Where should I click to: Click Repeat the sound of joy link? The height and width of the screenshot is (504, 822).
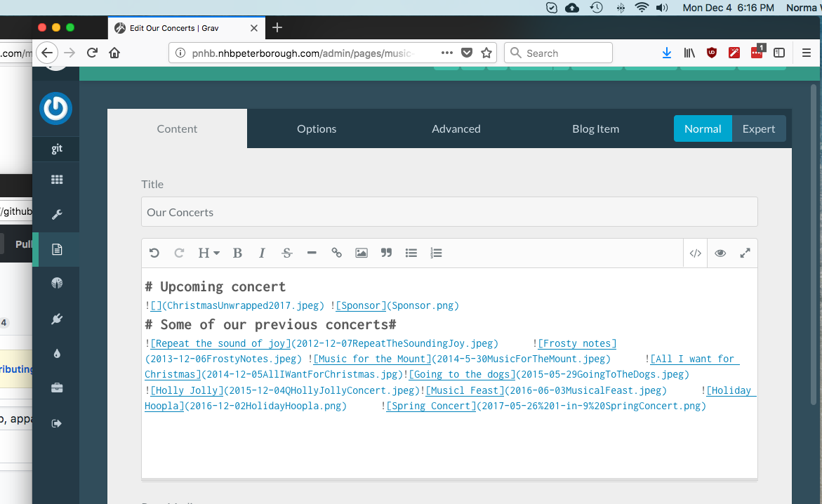(220, 343)
